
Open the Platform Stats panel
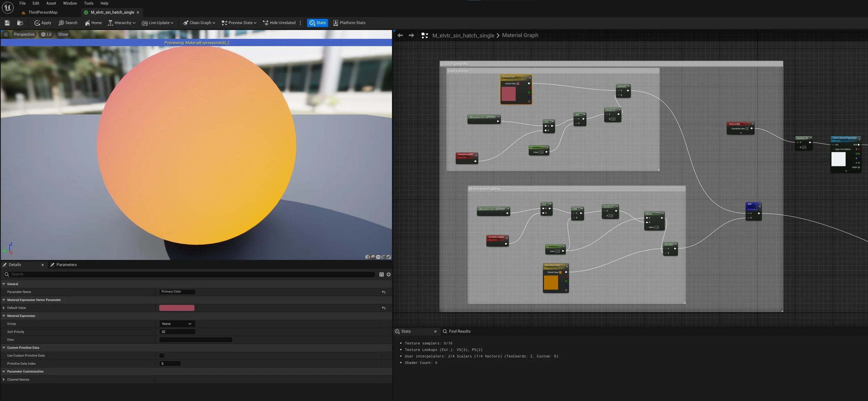click(x=349, y=23)
